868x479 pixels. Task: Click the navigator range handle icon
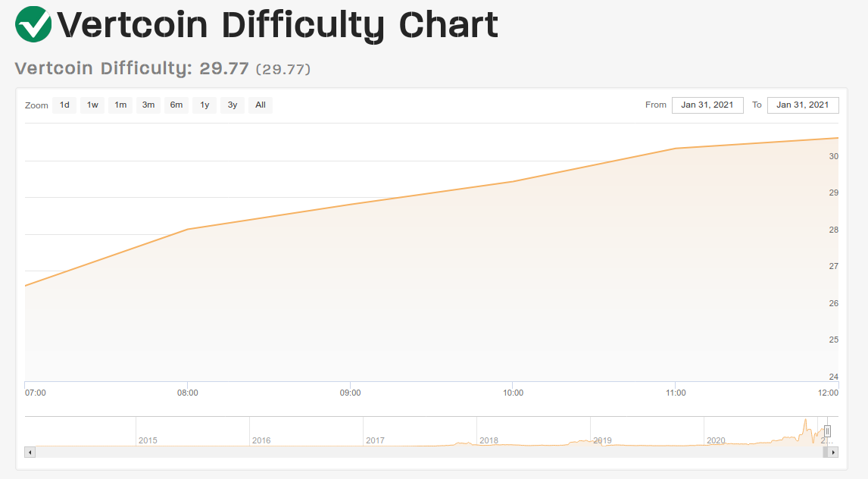[x=827, y=430]
